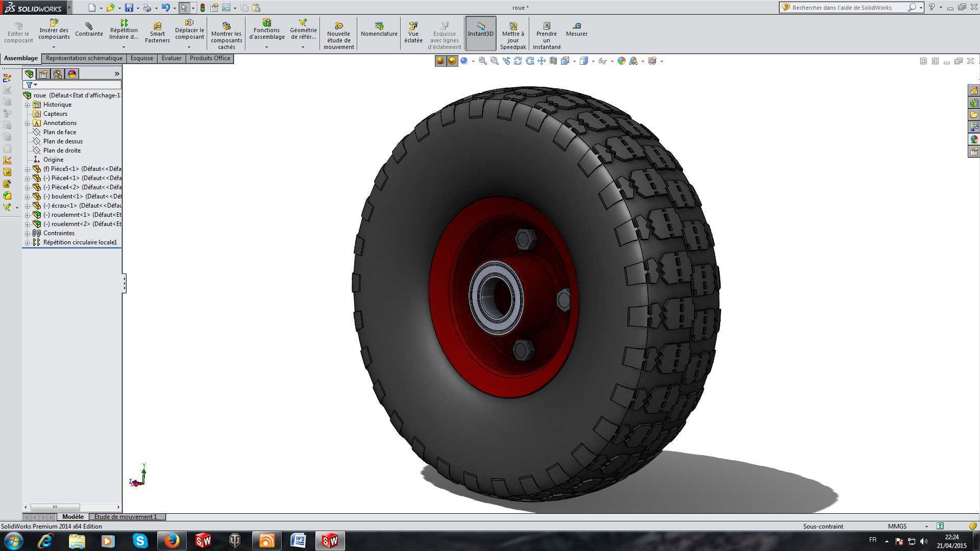Click the Print icon
This screenshot has height=551, width=980.
[147, 8]
